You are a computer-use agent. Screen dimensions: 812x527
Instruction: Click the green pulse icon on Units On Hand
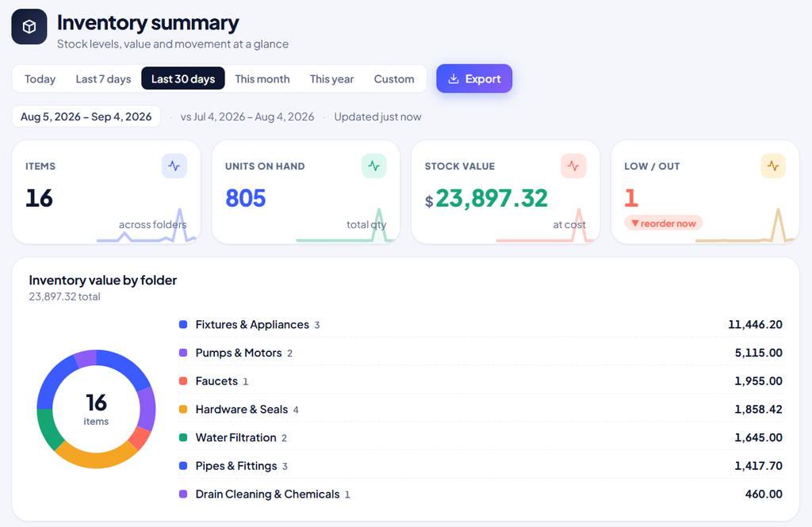tap(374, 166)
